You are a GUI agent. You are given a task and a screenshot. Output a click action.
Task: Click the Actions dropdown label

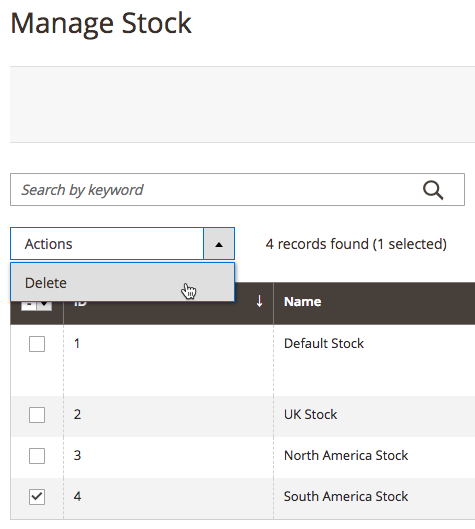click(x=48, y=244)
